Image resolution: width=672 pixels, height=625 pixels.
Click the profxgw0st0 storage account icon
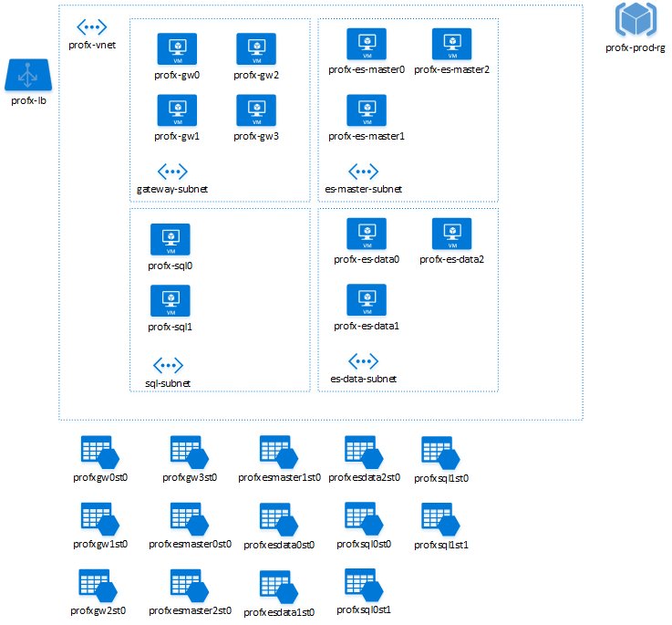click(100, 453)
